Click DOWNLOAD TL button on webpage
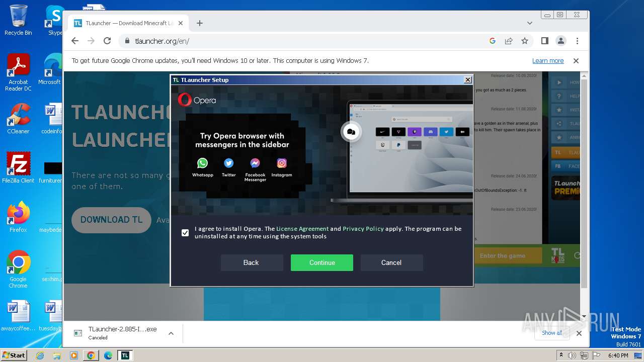Viewport: 644px width, 362px height. [x=111, y=220]
